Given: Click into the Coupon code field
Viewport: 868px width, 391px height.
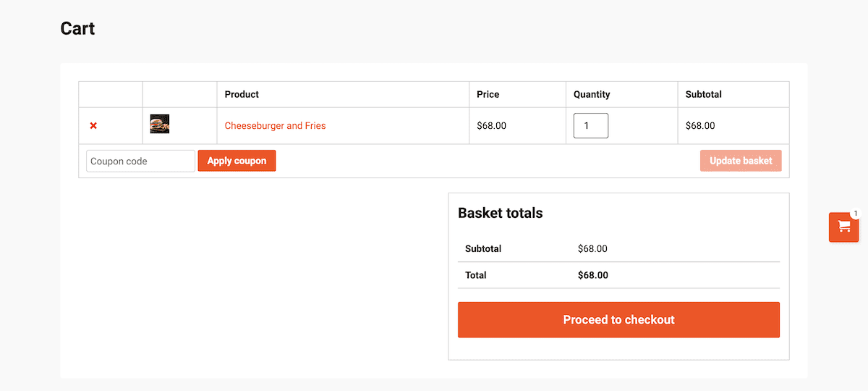Looking at the screenshot, I should [140, 161].
